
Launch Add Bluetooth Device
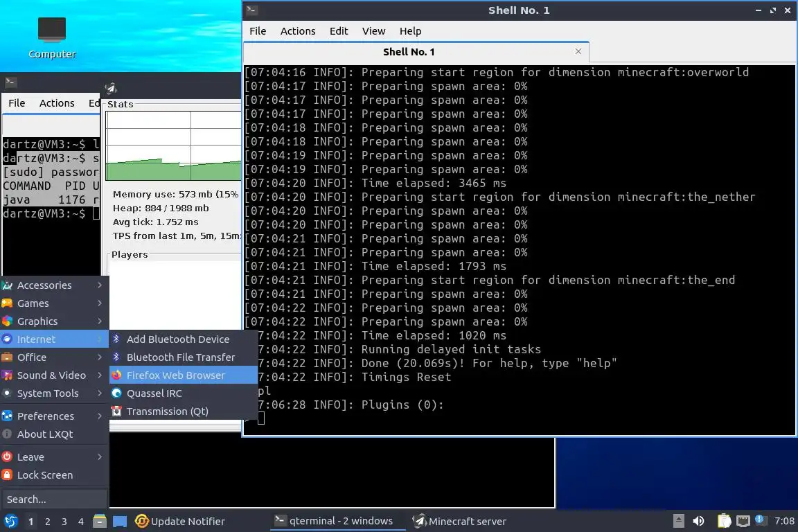183,339
